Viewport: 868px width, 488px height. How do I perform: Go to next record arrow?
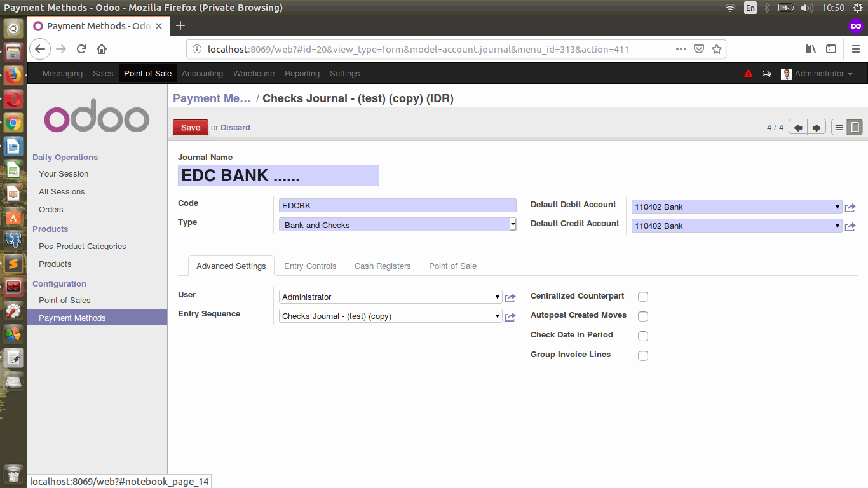[817, 128]
